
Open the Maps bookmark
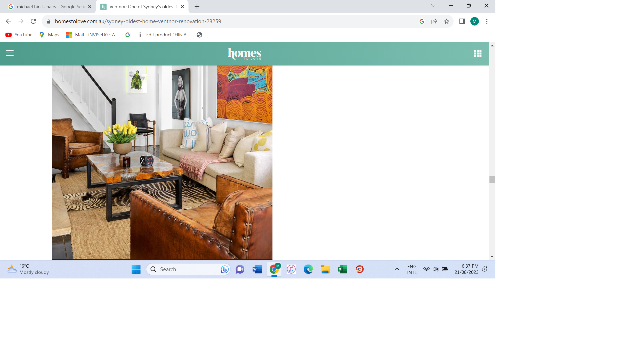point(49,35)
